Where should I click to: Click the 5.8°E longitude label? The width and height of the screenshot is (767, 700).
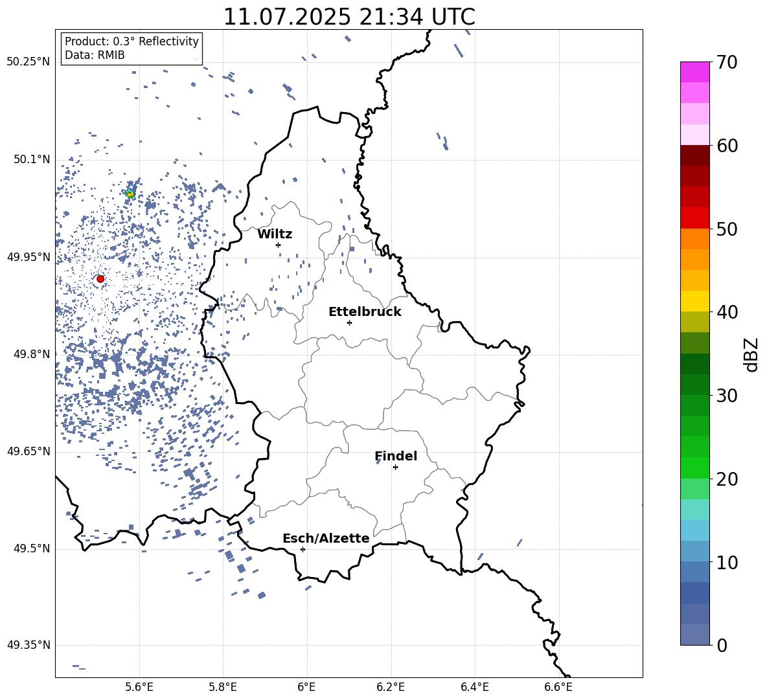tap(223, 687)
